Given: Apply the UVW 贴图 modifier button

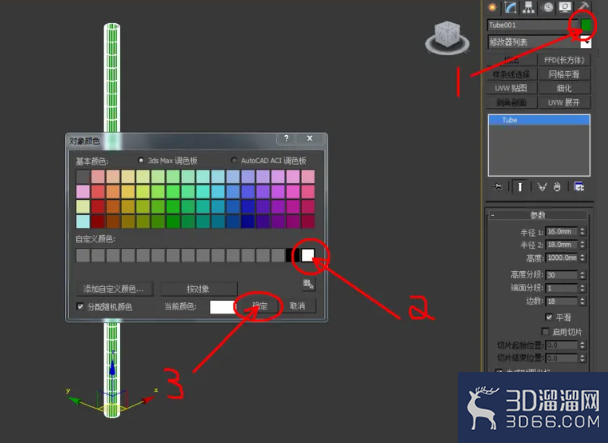Looking at the screenshot, I should click(x=511, y=88).
